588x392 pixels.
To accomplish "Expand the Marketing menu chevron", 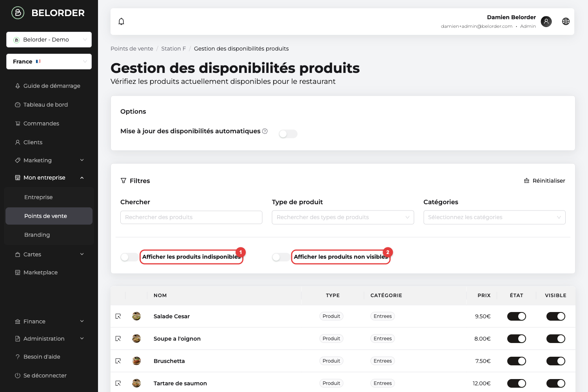I will coord(82,160).
